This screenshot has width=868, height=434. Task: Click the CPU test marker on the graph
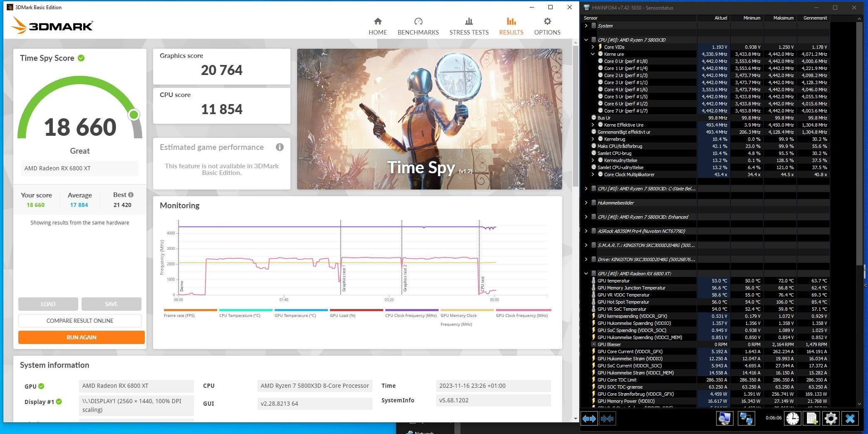[x=483, y=284]
